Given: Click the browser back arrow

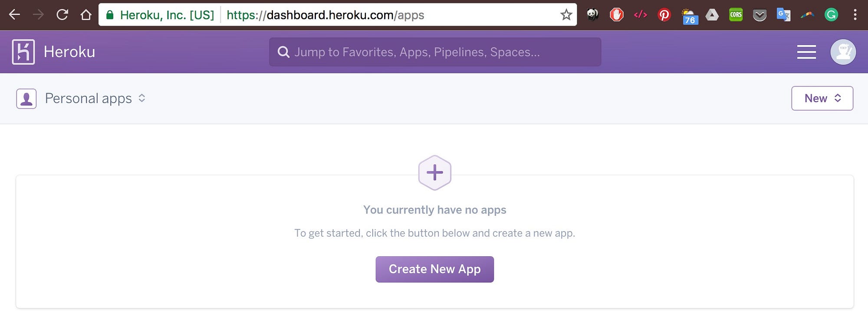Looking at the screenshot, I should click(x=15, y=15).
